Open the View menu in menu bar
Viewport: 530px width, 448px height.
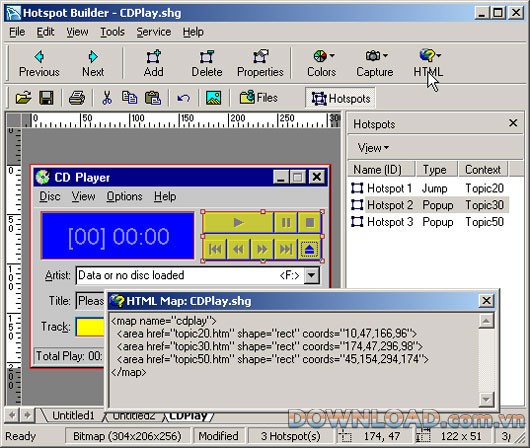tap(77, 32)
